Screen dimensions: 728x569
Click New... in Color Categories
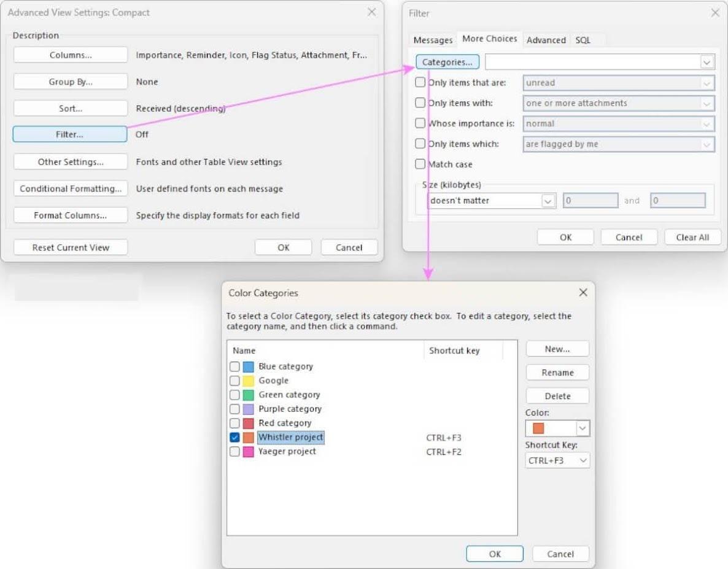(x=557, y=349)
